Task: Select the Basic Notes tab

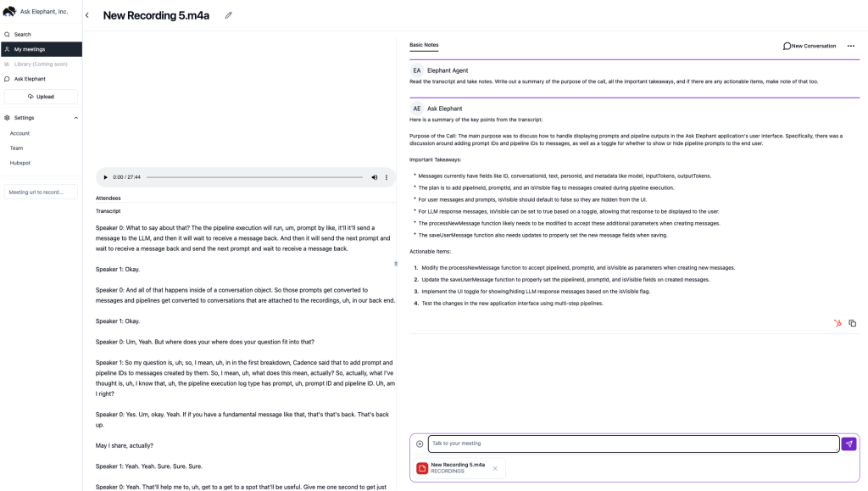Action: [x=424, y=46]
